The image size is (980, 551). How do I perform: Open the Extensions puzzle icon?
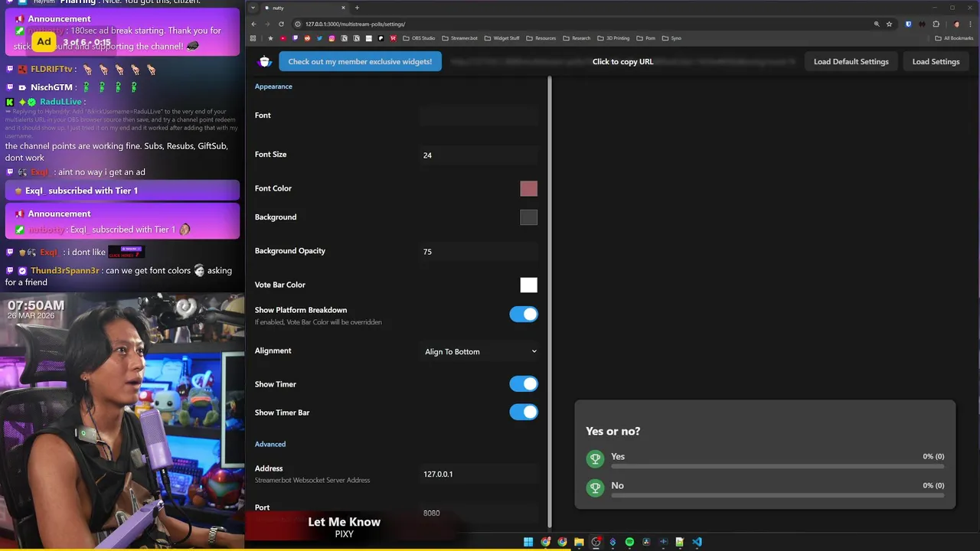(936, 24)
